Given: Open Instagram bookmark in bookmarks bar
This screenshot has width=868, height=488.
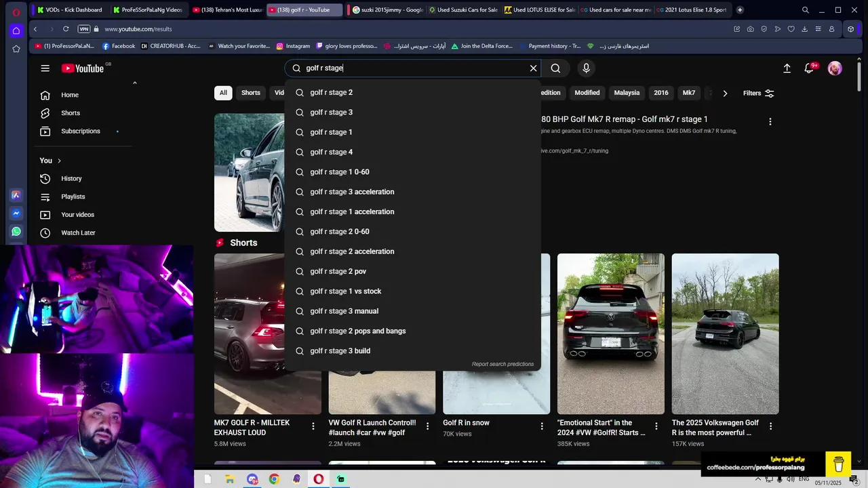Looking at the screenshot, I should [x=293, y=46].
